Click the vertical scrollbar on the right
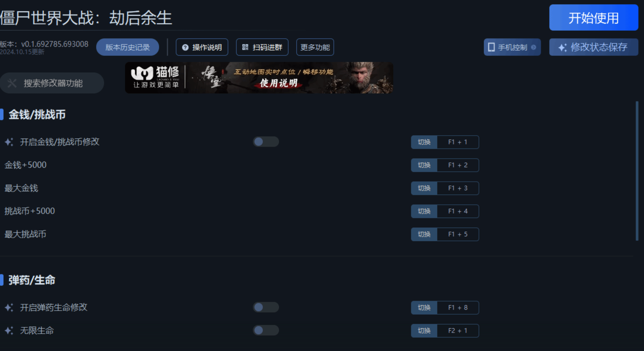The image size is (644, 351). coord(637,171)
